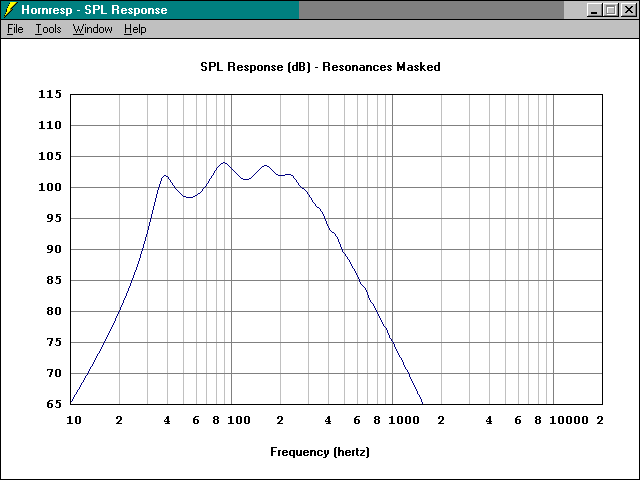The height and width of the screenshot is (480, 640).
Task: Click the 105 dB axis value
Action: (x=50, y=156)
